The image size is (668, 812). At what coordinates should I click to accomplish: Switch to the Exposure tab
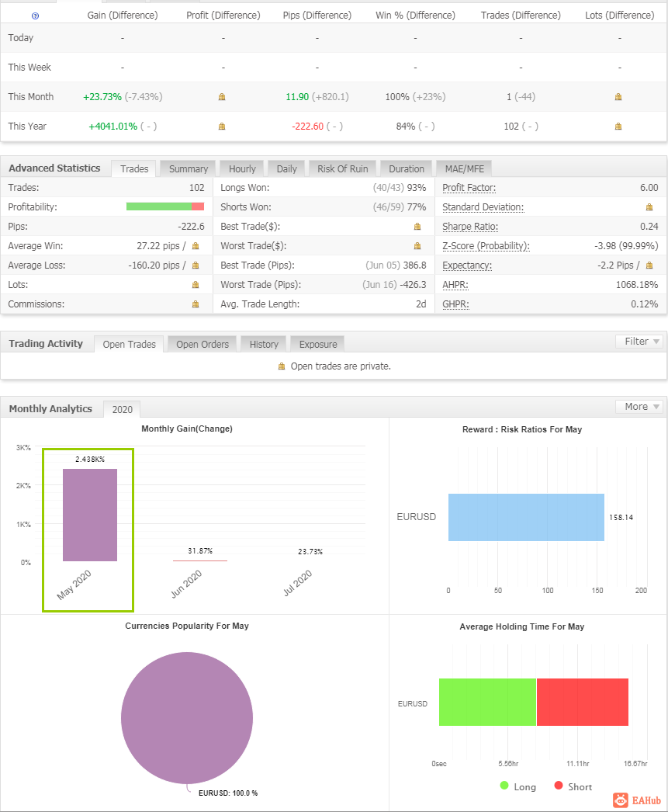pos(317,345)
